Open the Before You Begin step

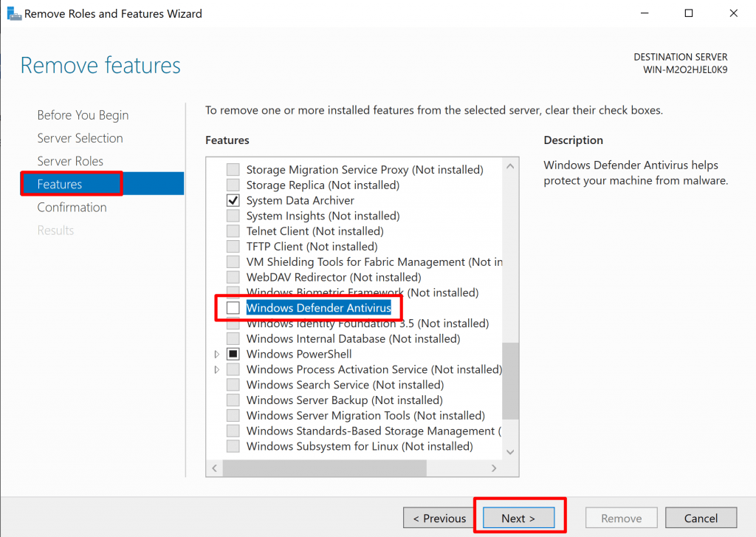pos(83,115)
